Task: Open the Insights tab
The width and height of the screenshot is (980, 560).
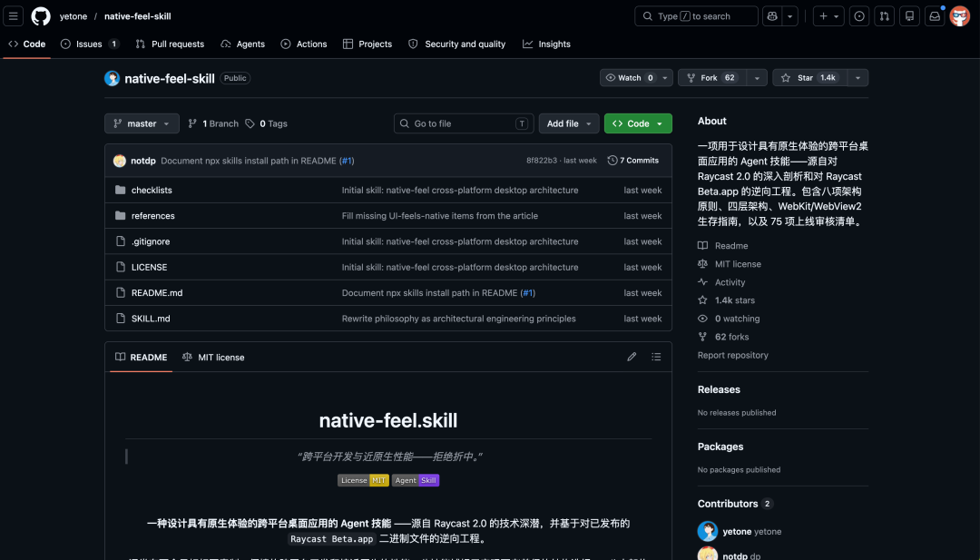Action: pos(547,44)
